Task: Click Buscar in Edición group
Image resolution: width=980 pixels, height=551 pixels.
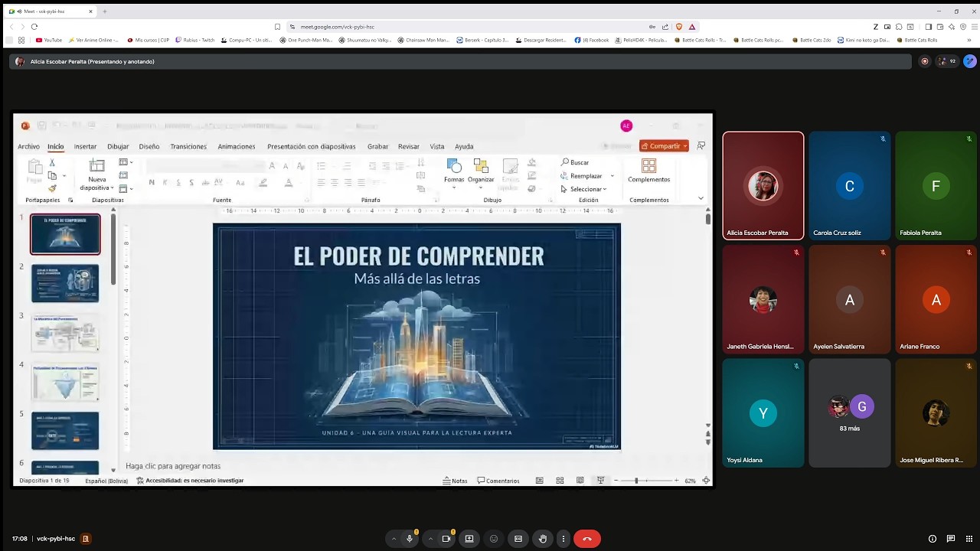Action: click(x=575, y=162)
